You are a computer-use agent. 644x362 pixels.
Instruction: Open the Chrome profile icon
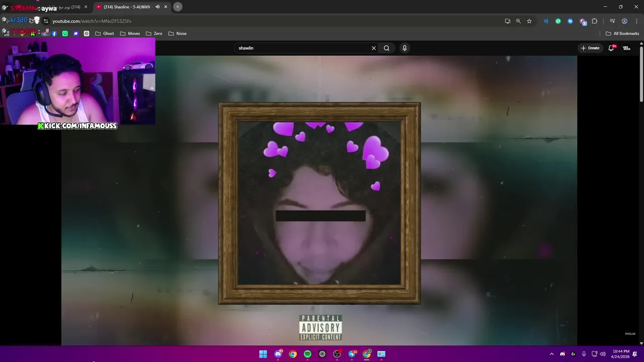pyautogui.click(x=624, y=21)
